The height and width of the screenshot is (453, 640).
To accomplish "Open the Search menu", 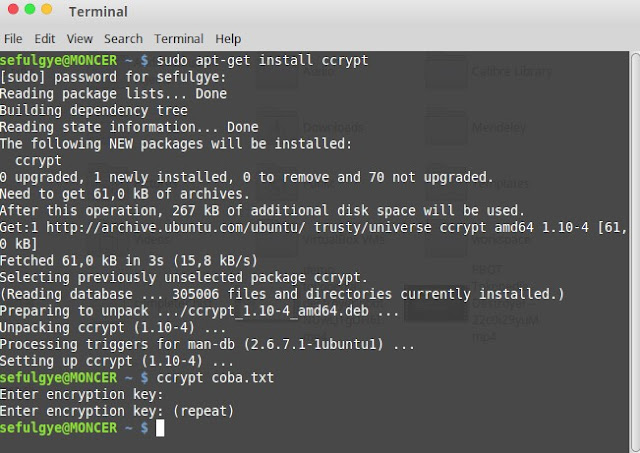I will pyautogui.click(x=123, y=39).
